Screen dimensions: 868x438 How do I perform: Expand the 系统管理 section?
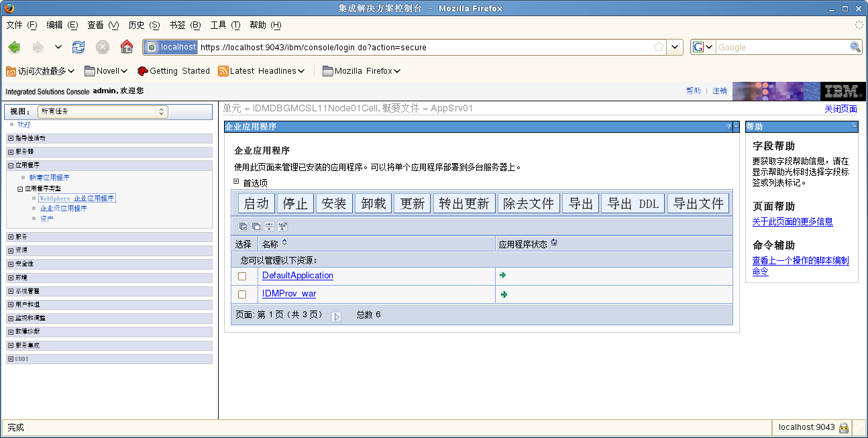coord(11,291)
